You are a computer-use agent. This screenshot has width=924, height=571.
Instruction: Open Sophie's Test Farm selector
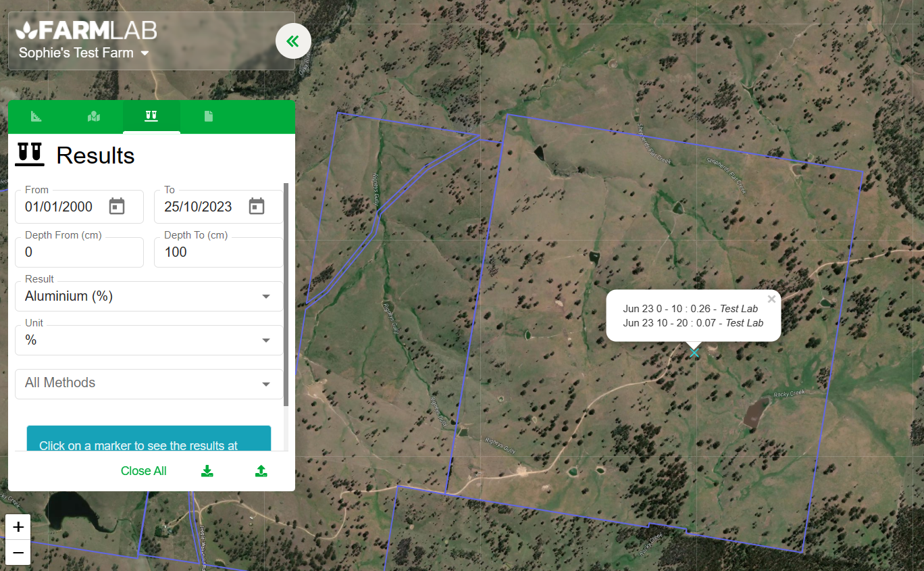click(x=84, y=53)
